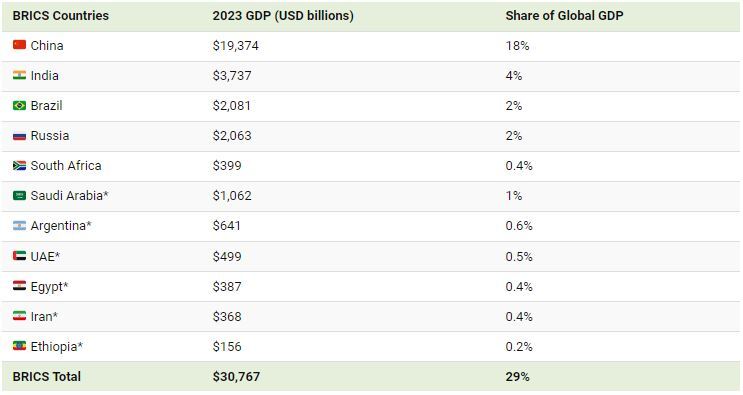
Task: Click the South Africa flag icon
Action: point(19,165)
